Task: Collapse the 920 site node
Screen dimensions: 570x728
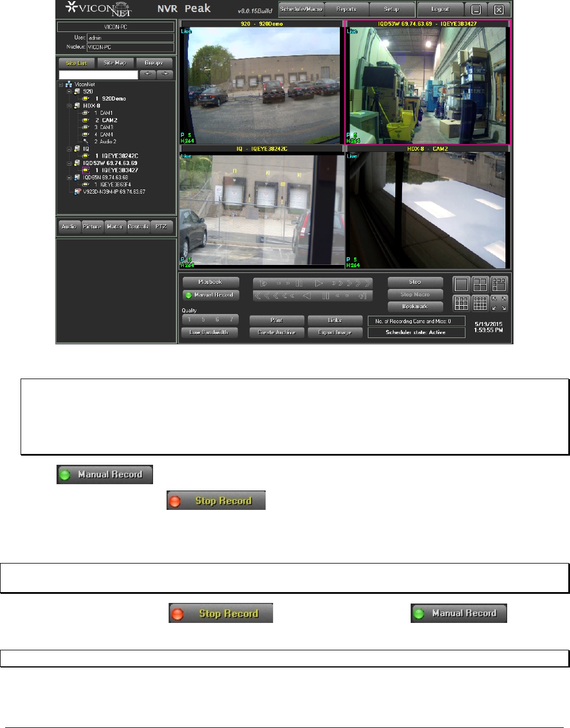Action: coord(70,91)
